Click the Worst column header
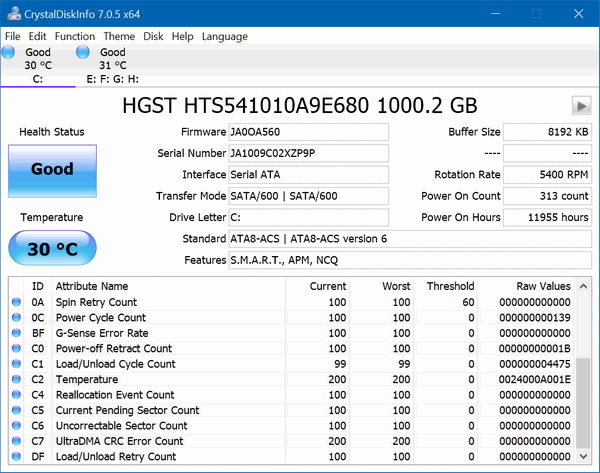The width and height of the screenshot is (600, 473). 381,286
